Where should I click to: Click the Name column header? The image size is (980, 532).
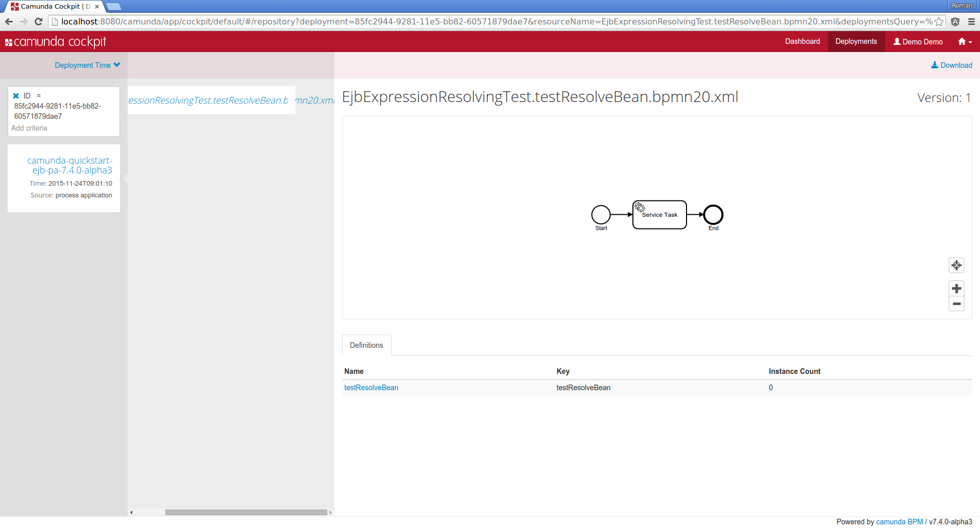(354, 371)
